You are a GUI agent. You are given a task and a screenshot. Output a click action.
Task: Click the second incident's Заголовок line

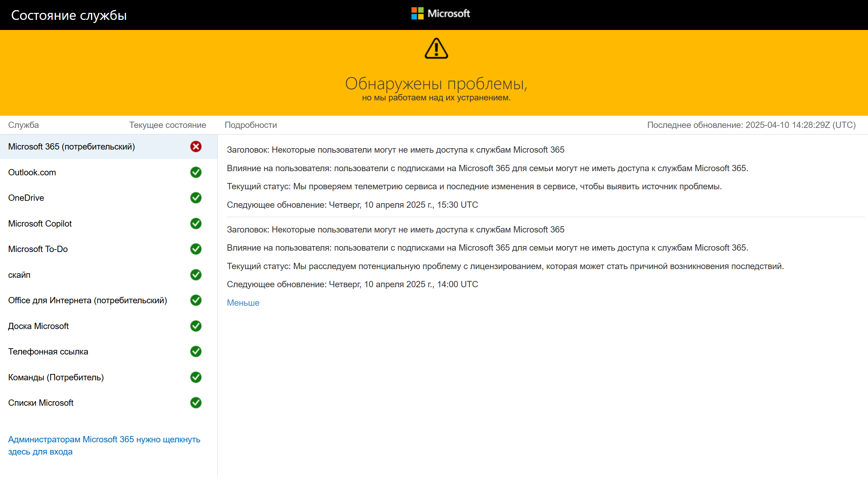(x=395, y=229)
